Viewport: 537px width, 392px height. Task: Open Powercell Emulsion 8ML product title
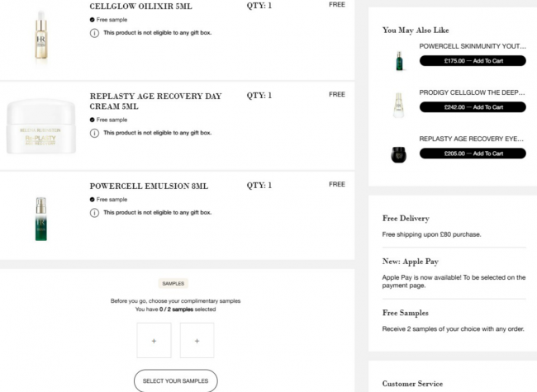tap(149, 186)
